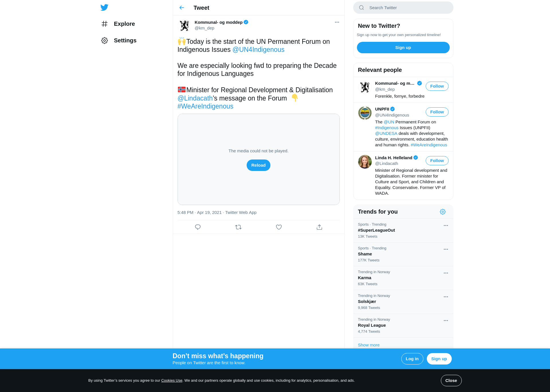
Task: Share the tweet using the share icon
Action: [319, 227]
